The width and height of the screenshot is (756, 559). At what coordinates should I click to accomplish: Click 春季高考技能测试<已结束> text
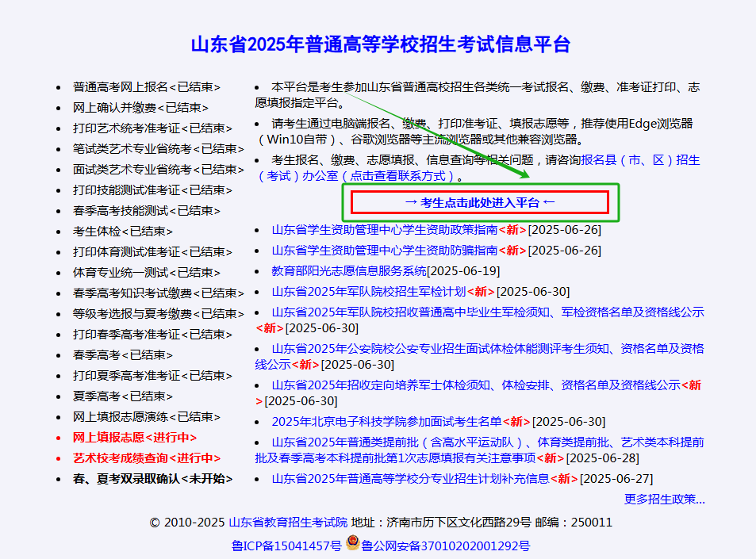coord(147,211)
